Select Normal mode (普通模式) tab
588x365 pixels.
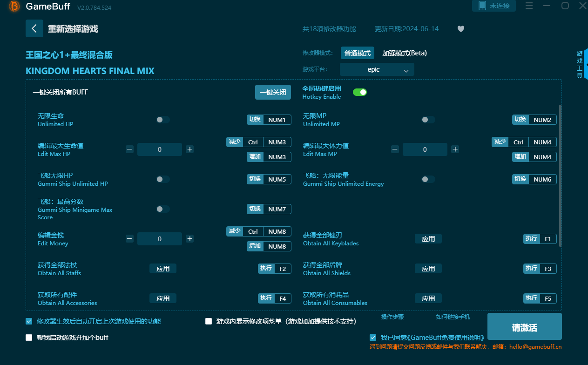358,53
